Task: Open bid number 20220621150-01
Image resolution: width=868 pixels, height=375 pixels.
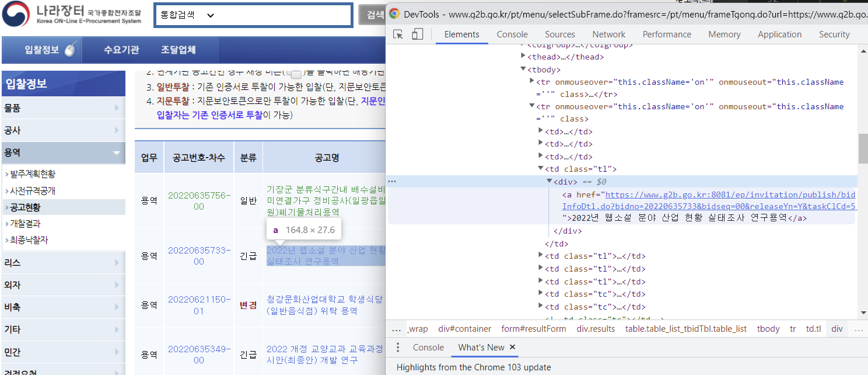Action: click(199, 305)
